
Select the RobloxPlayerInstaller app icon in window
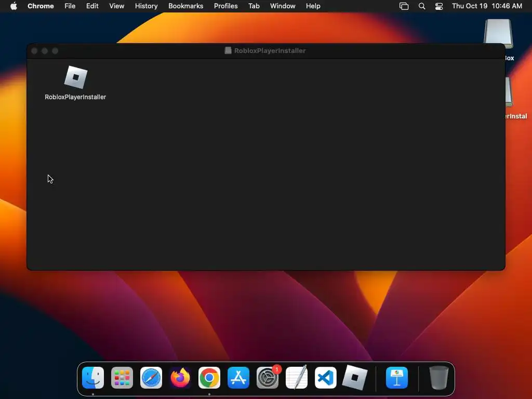pos(76,77)
